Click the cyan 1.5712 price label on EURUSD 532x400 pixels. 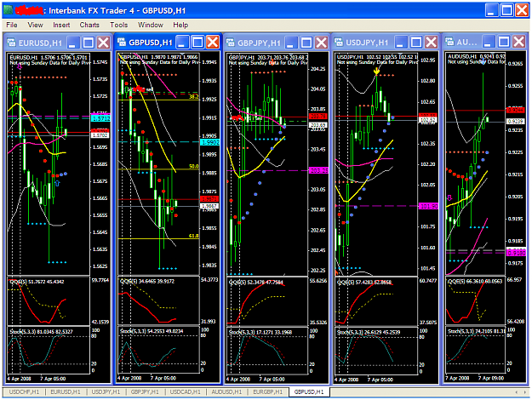click(100, 118)
